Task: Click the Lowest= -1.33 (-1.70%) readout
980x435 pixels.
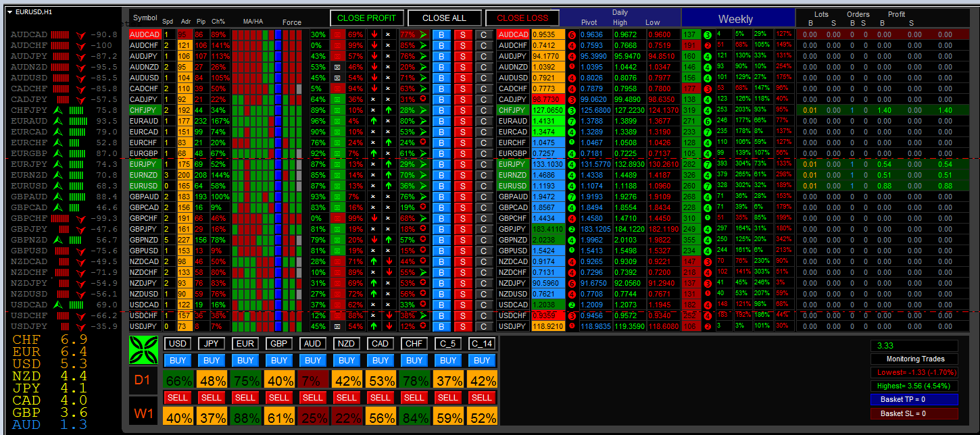Action: click(x=915, y=372)
